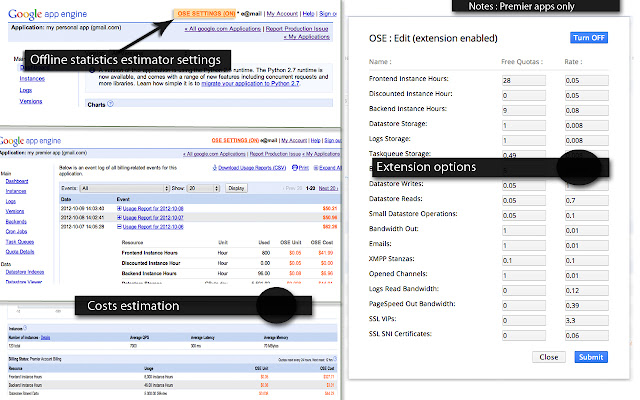
Task: Click Small Datastore Operations free quota field
Action: (x=524, y=216)
